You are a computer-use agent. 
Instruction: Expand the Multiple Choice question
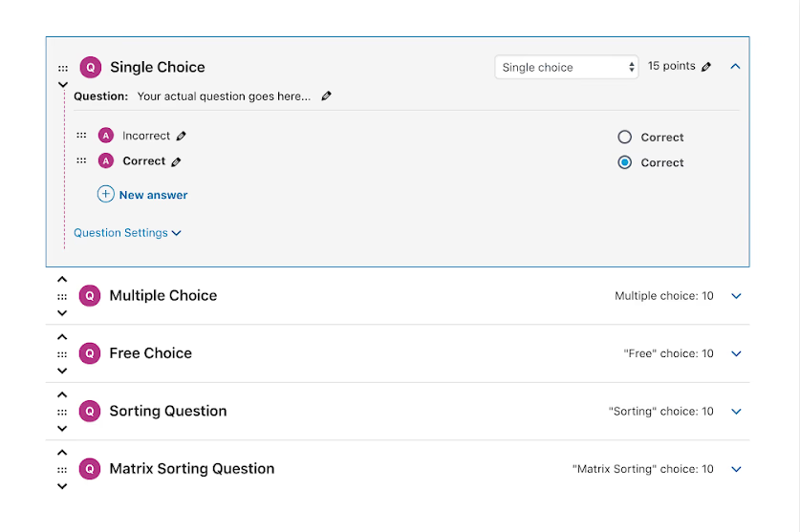(736, 296)
